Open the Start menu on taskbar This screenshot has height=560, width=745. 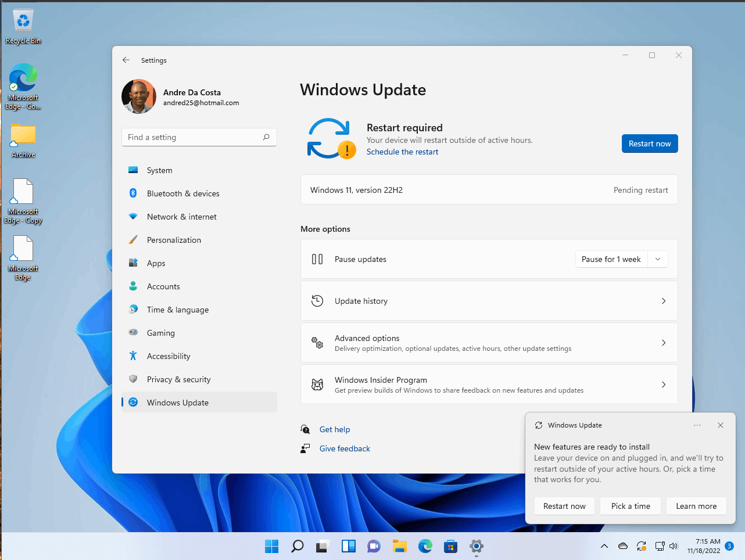pyautogui.click(x=271, y=546)
